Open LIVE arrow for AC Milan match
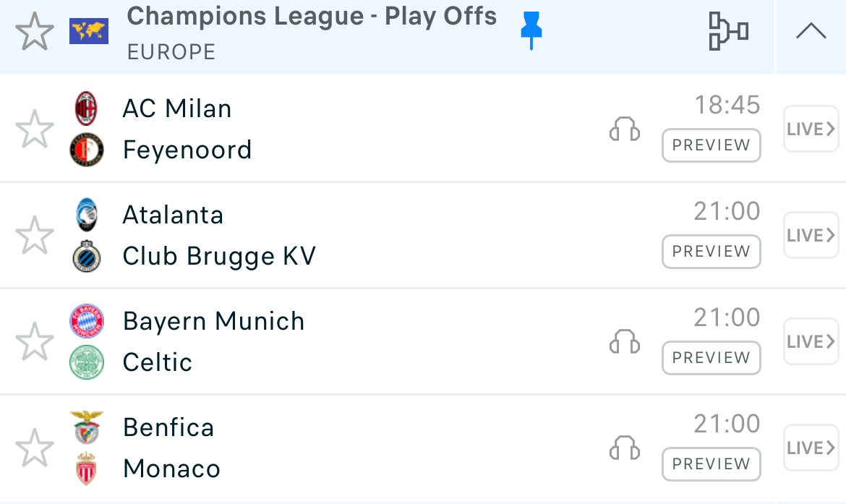Screen dimensions: 846x504 click(x=811, y=129)
